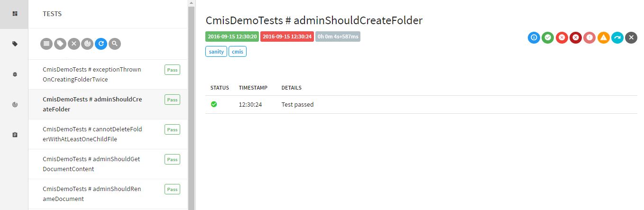Viewport: 644px width, 210px height.
Task: Click the cmis category tag
Action: pyautogui.click(x=238, y=51)
